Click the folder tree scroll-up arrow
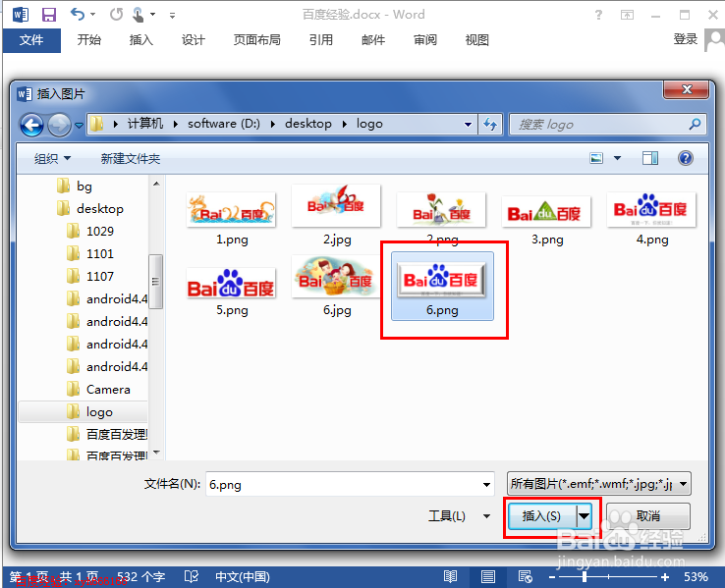The image size is (725, 588). click(156, 184)
